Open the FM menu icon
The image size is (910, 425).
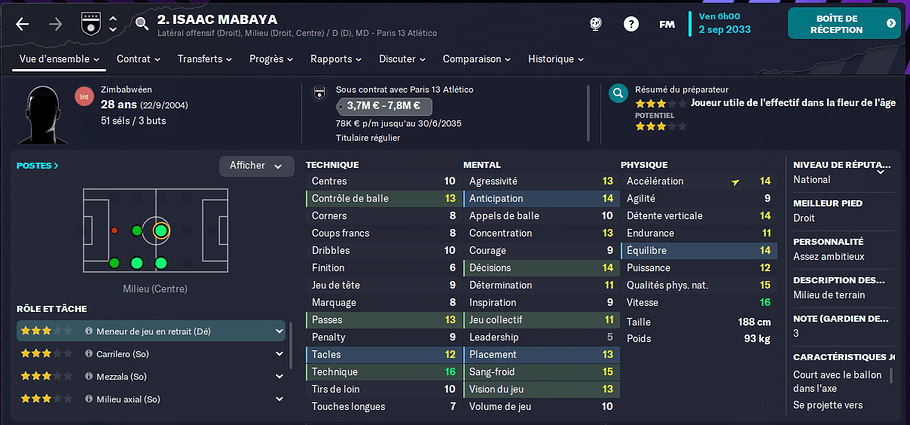pos(667,24)
